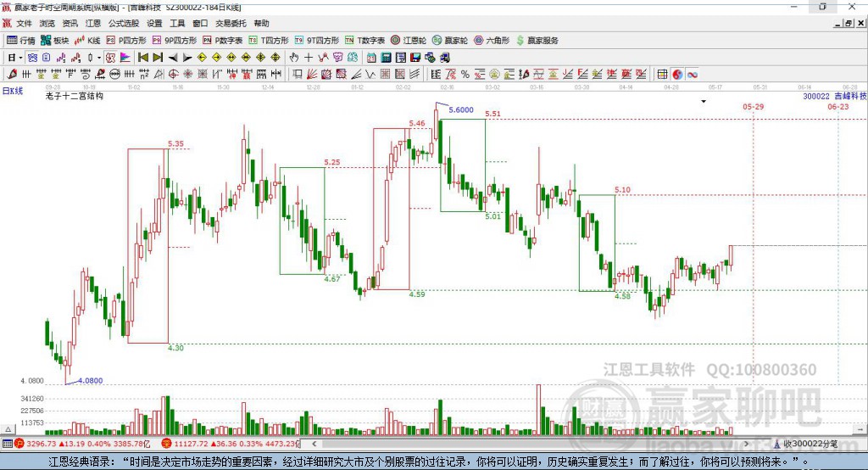Open the T数字表 number table
Viewport: 868px width, 470px height.
364,41
